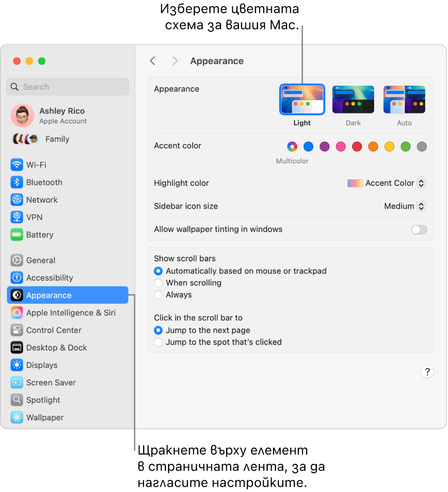
Task: Open the General sidebar item
Action: [x=67, y=260]
